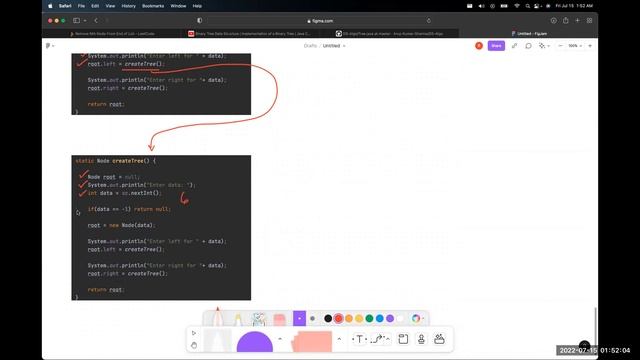Open Safari downloads icon
The width and height of the screenshot is (640, 360).
tap(553, 20)
